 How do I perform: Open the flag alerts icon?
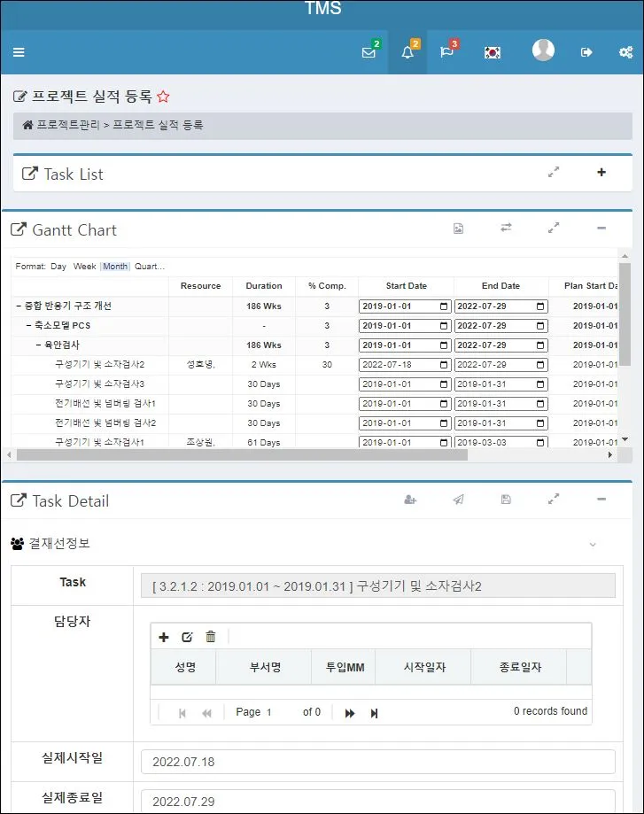click(x=446, y=52)
